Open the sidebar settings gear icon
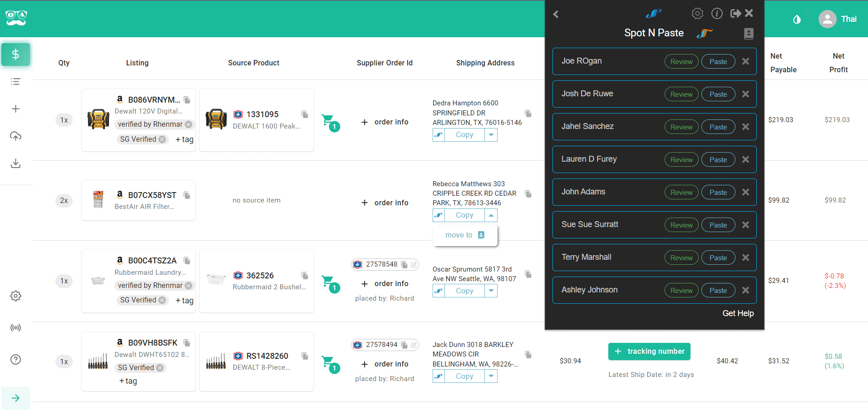Image resolution: width=868 pixels, height=411 pixels. click(15, 296)
